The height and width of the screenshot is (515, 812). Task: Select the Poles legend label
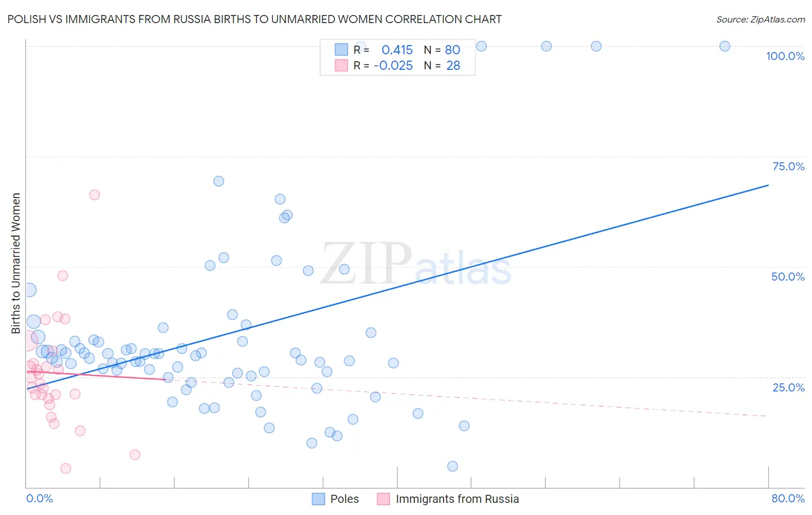345,499
